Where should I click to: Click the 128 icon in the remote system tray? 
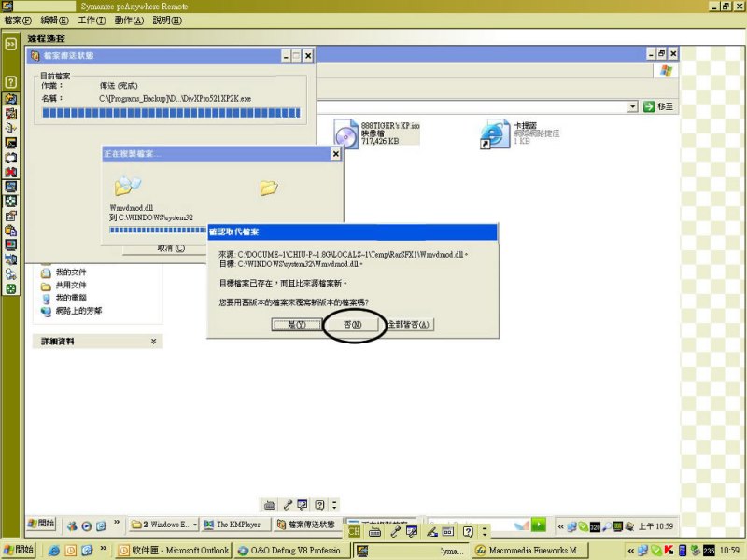coord(596,526)
